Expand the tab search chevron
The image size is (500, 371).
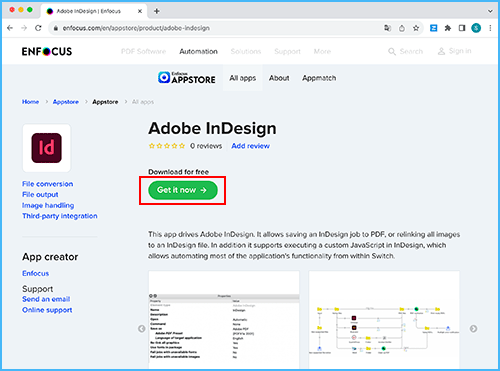490,11
